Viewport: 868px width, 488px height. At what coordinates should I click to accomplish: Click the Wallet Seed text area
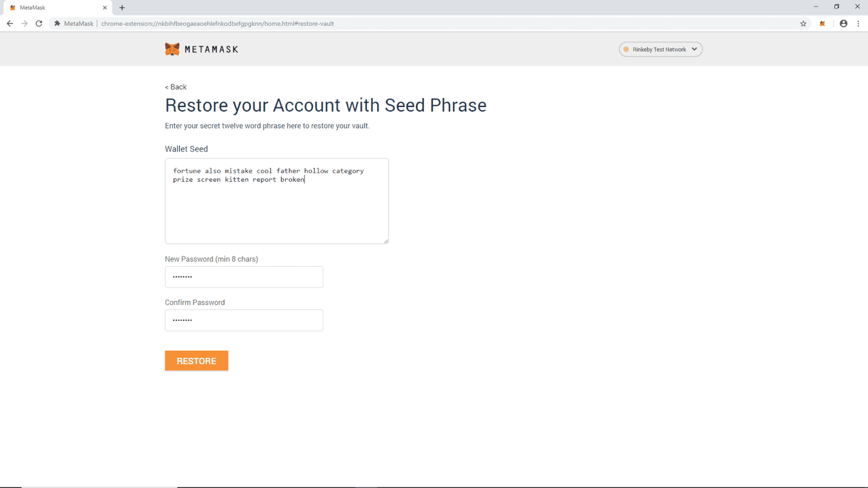[277, 201]
